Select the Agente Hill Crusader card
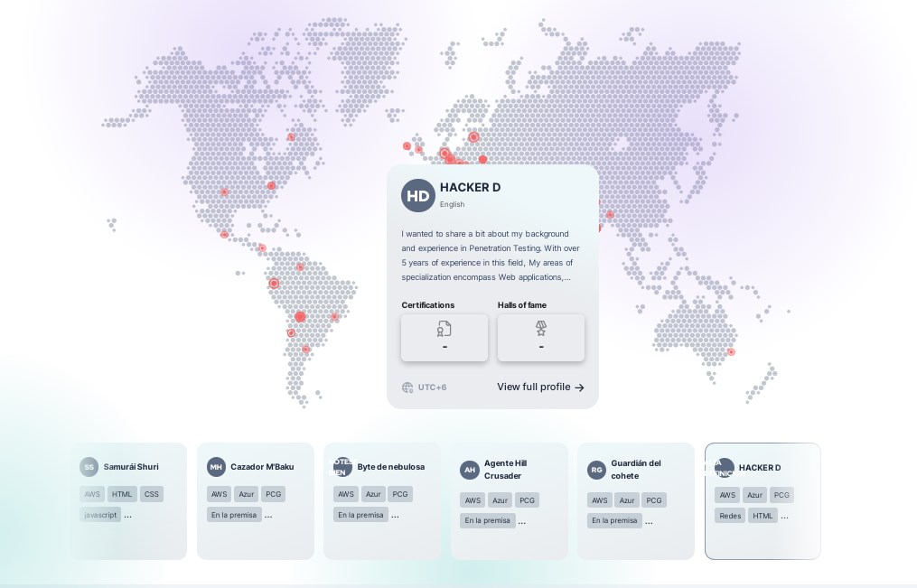This screenshot has width=917, height=588. (510, 501)
